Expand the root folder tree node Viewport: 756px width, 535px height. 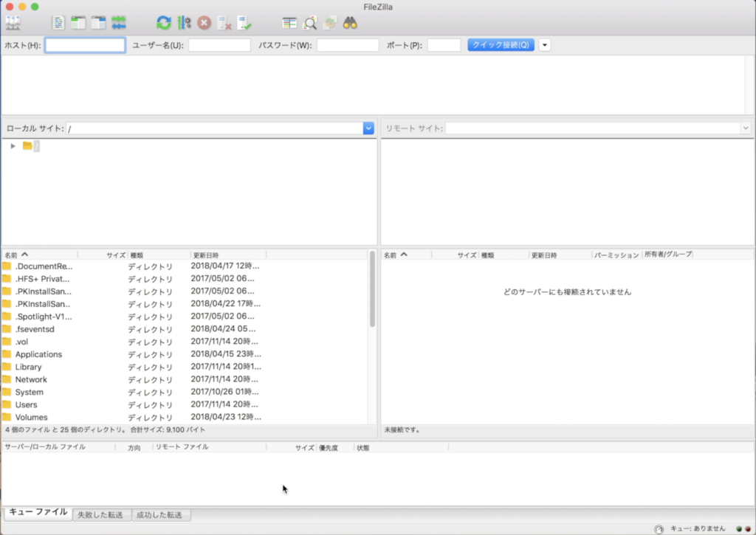click(13, 145)
